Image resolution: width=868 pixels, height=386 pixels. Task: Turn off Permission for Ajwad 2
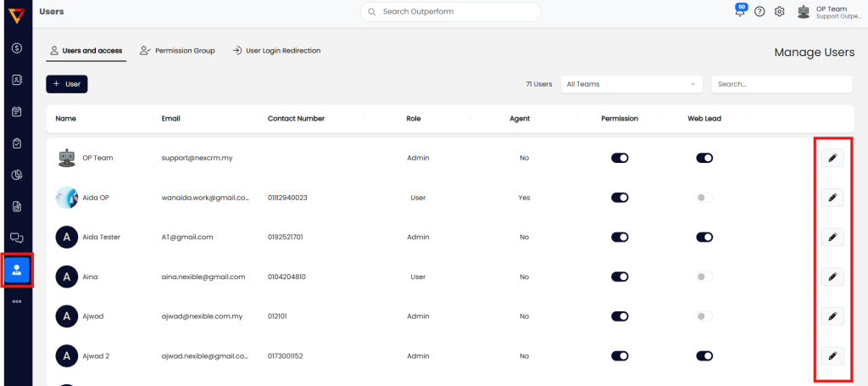(x=620, y=355)
